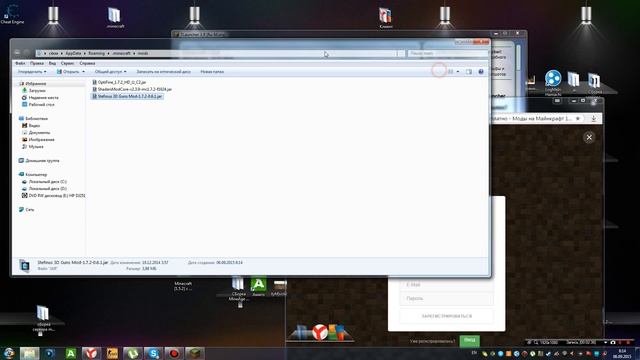Select Компьютер in navigation pane
640x360 pixels.
pyautogui.click(x=36, y=175)
